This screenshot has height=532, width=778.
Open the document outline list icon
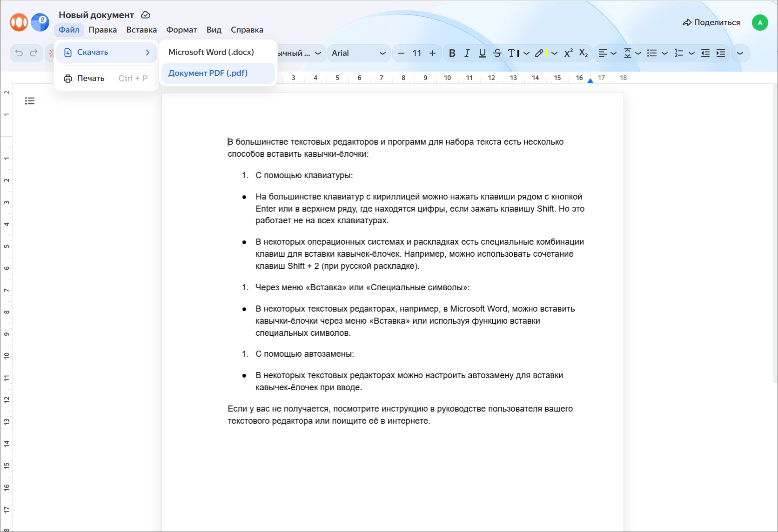(30, 101)
